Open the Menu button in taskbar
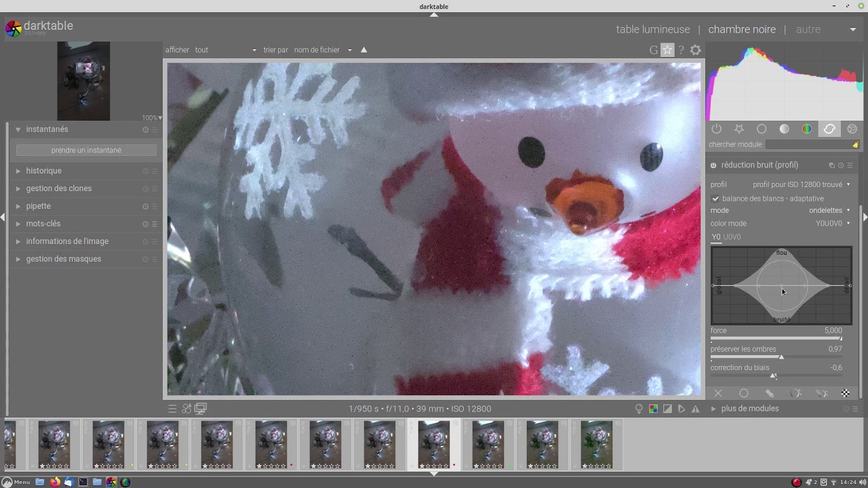The width and height of the screenshot is (868, 488). [16, 482]
